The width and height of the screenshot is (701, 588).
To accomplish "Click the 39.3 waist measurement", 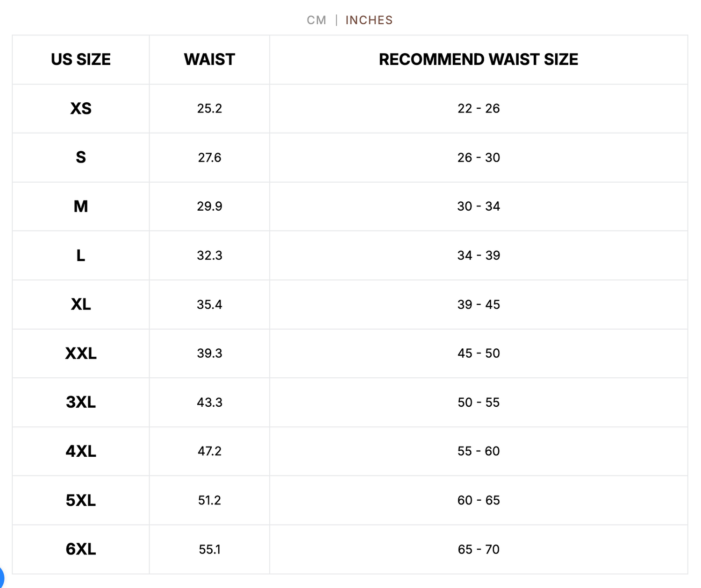I will pyautogui.click(x=209, y=354).
